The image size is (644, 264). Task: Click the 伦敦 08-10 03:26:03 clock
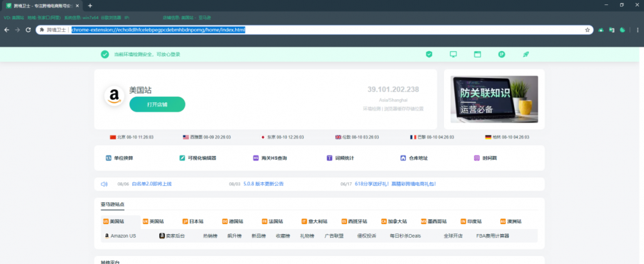coord(357,137)
